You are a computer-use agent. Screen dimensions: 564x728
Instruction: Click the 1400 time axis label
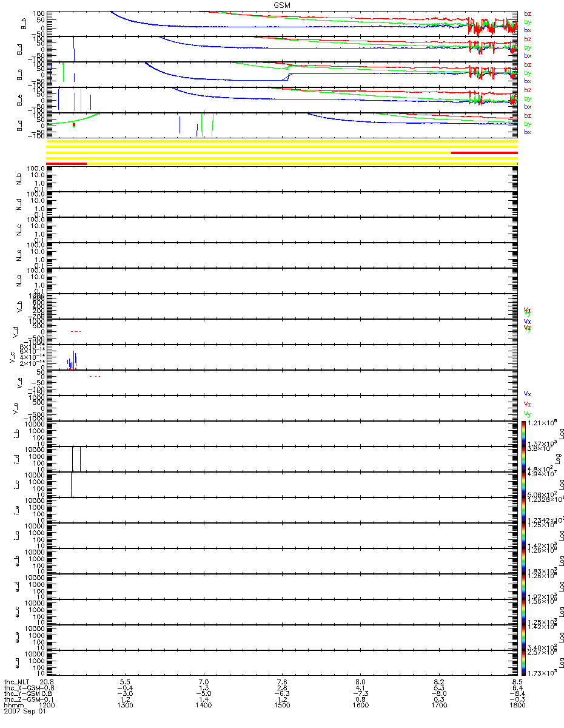pyautogui.click(x=203, y=706)
